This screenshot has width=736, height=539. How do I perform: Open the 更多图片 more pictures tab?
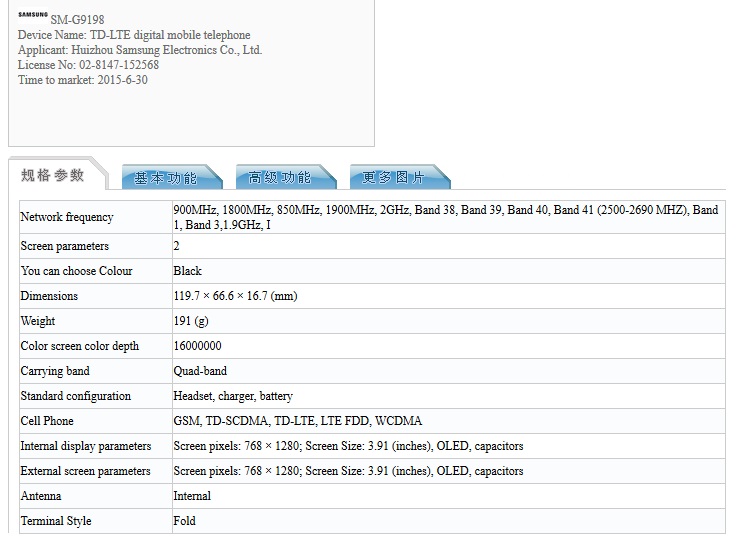(x=399, y=177)
